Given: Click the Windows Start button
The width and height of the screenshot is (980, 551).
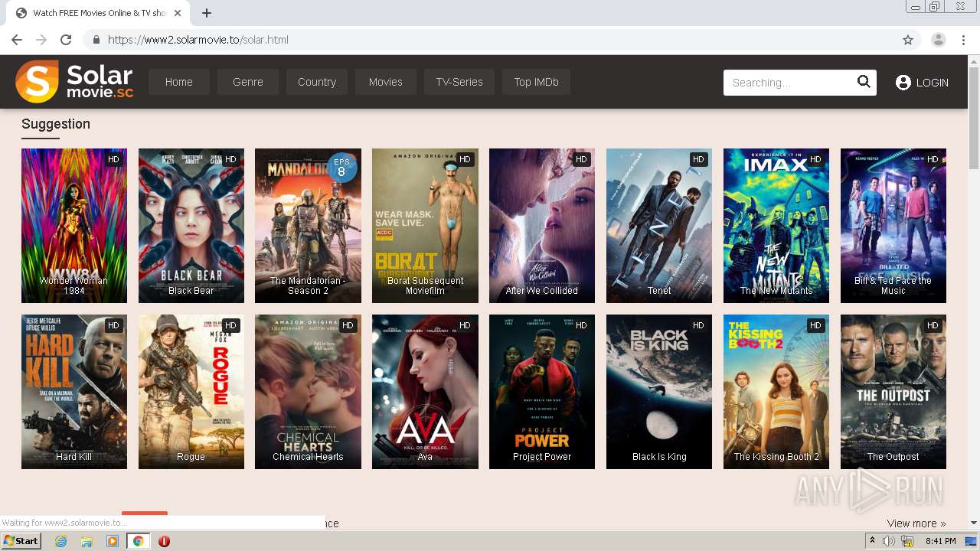Looking at the screenshot, I should 21,541.
